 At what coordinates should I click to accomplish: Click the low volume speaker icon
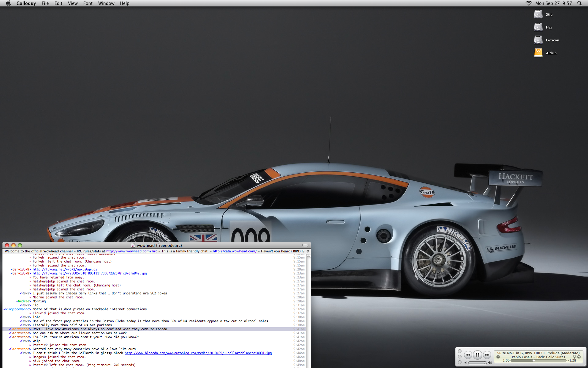(466, 363)
